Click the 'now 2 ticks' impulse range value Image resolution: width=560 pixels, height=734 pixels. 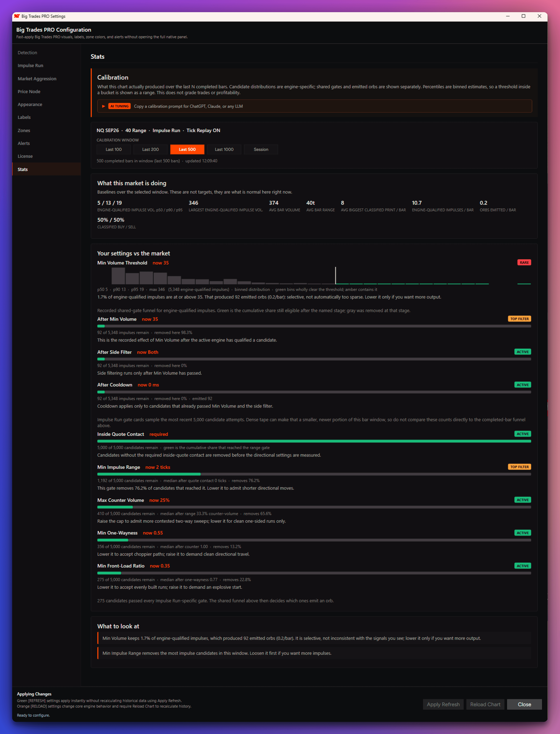[158, 467]
